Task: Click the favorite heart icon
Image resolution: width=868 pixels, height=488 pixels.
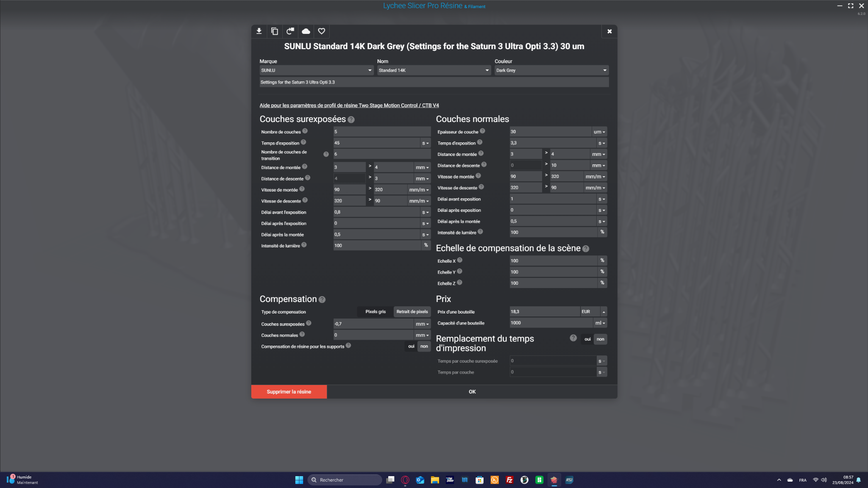Action: (322, 31)
